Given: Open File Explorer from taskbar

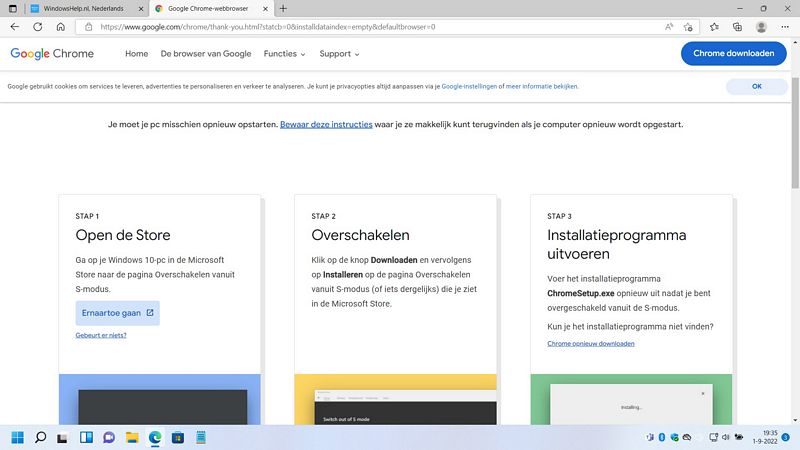Looking at the screenshot, I should pyautogui.click(x=132, y=438).
